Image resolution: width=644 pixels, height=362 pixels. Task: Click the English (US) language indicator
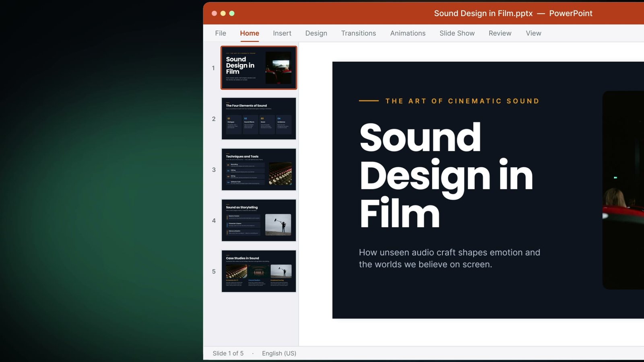click(279, 353)
